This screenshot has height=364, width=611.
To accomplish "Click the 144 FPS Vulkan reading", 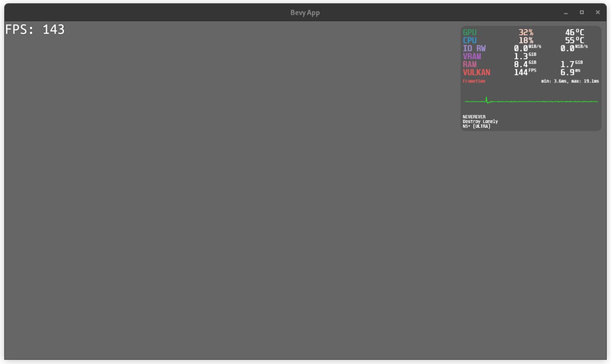I will click(x=525, y=72).
